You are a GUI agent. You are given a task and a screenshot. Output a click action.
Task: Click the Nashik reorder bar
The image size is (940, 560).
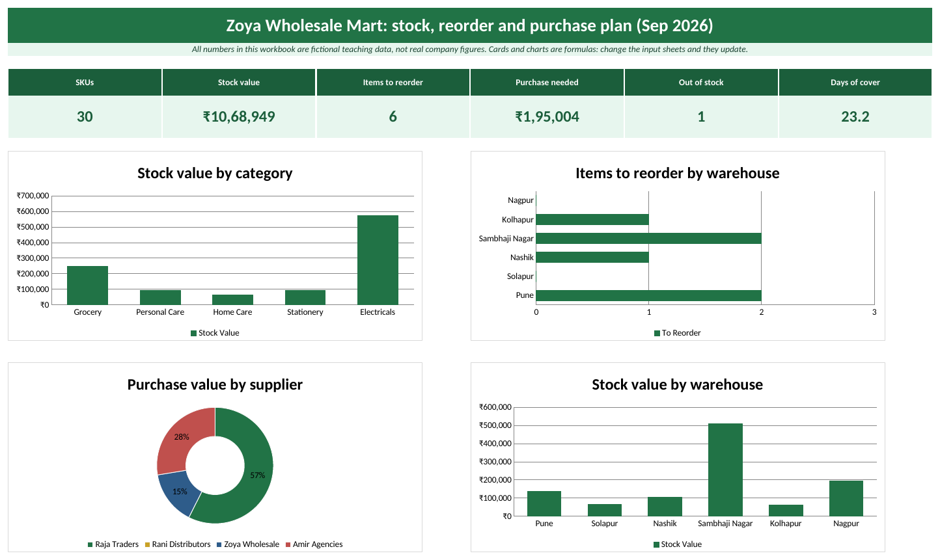point(592,258)
